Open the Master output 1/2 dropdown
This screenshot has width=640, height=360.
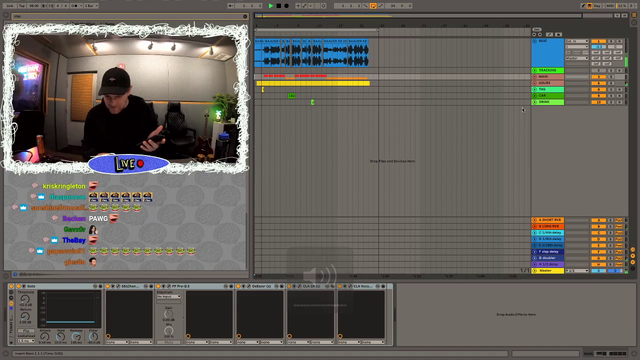click(x=577, y=271)
